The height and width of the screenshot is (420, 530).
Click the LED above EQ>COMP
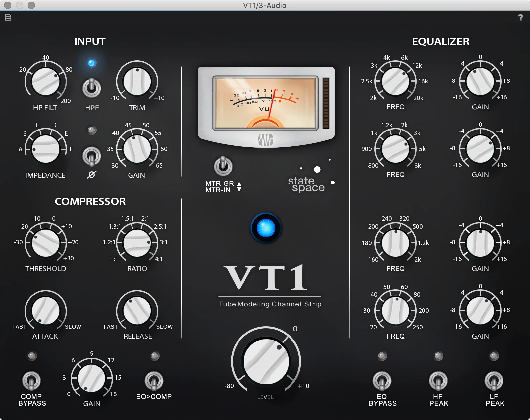[x=155, y=356]
